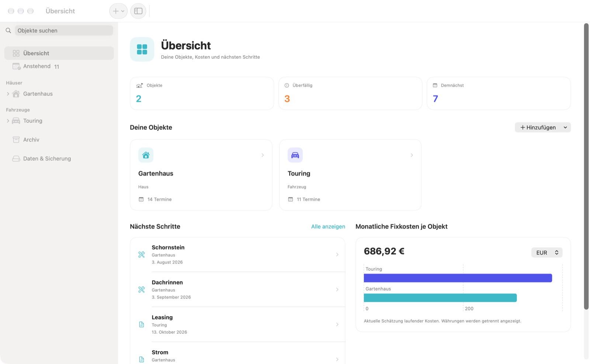Click the Schornstein tools icon
590x364 pixels.
[142, 254]
